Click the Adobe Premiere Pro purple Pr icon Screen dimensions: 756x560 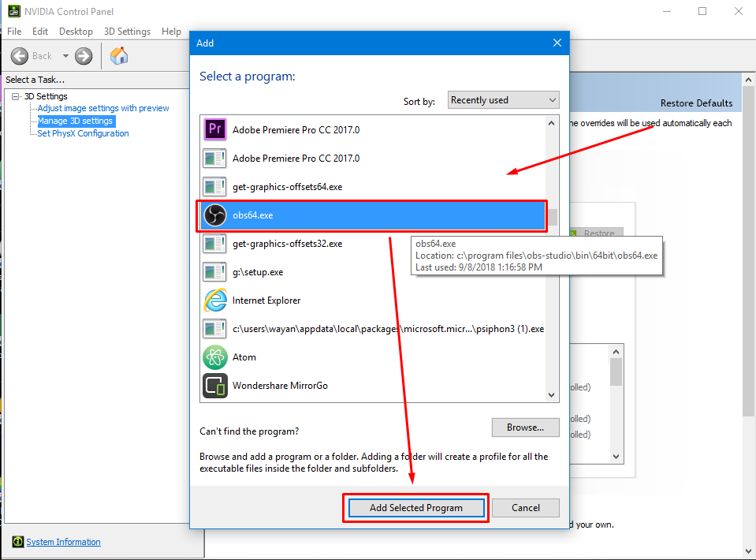[x=215, y=130]
